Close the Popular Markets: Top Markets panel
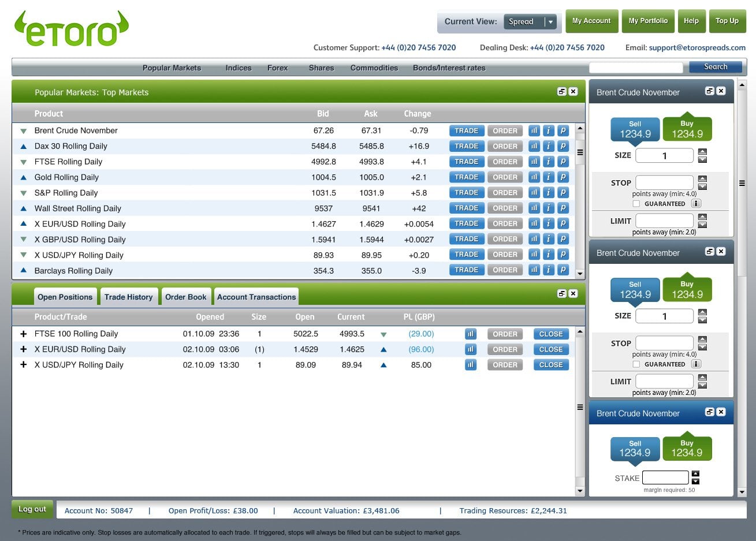This screenshot has height=541, width=756. [573, 91]
